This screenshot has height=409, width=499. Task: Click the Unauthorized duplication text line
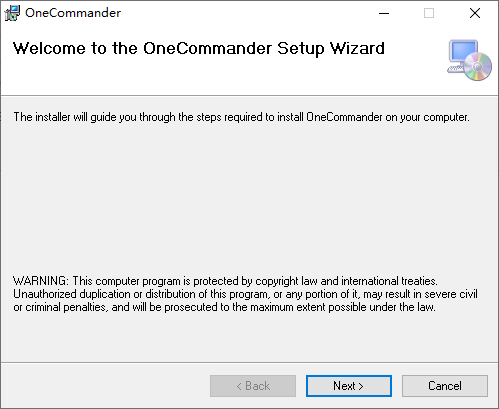pos(245,294)
